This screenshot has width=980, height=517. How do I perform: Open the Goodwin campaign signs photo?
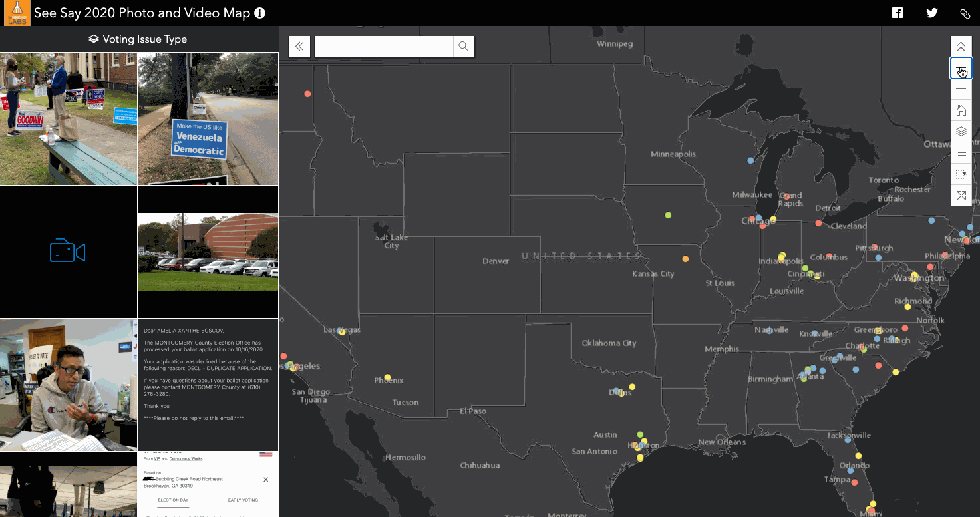tap(69, 119)
